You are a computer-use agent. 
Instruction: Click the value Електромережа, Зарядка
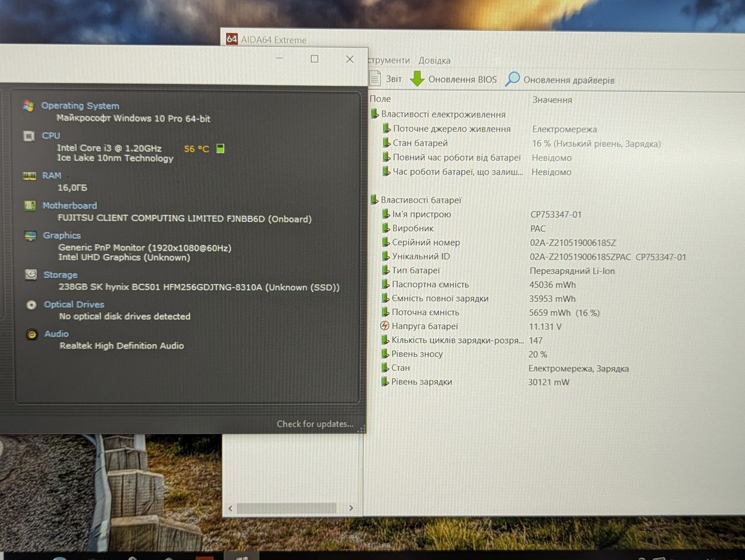tap(579, 369)
